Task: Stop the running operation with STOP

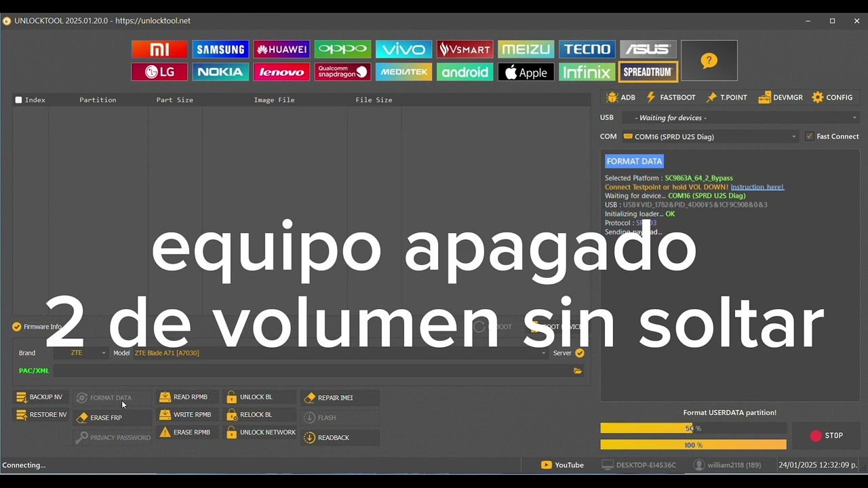Action: point(827,436)
